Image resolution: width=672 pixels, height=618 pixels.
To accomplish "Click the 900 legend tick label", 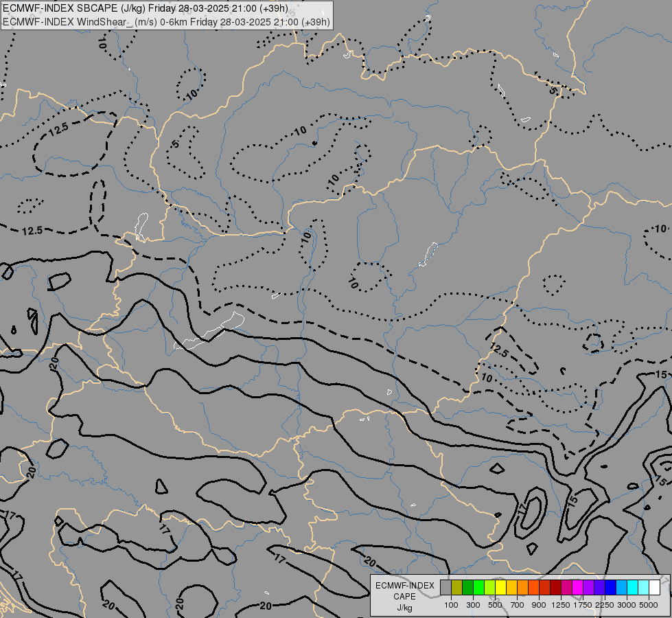I will coord(539,605).
